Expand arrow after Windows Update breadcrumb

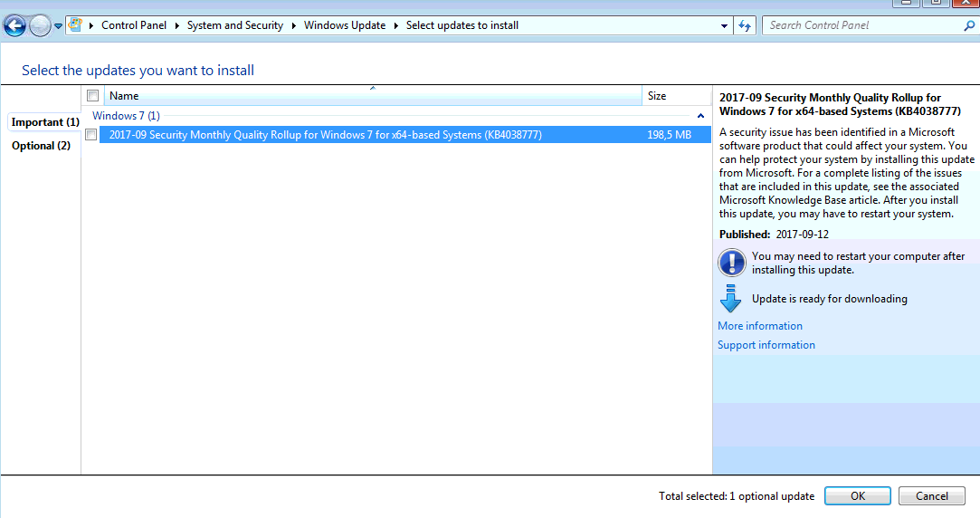coord(396,25)
